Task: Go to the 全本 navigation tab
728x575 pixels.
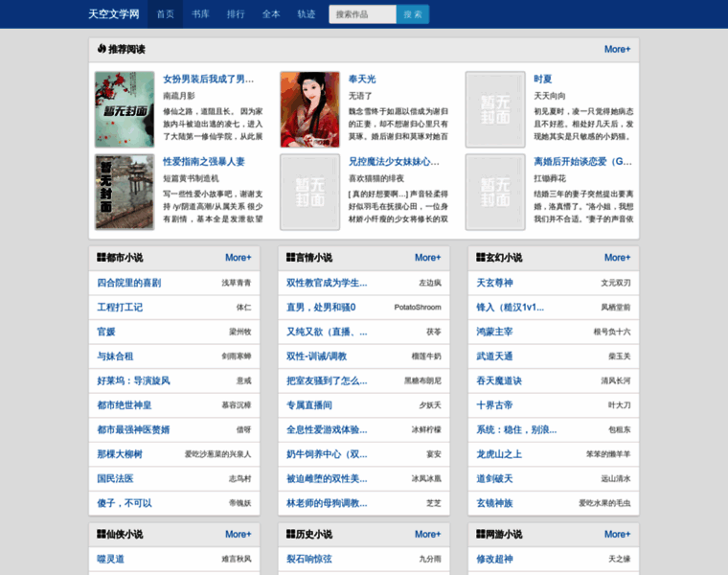Action: [271, 14]
